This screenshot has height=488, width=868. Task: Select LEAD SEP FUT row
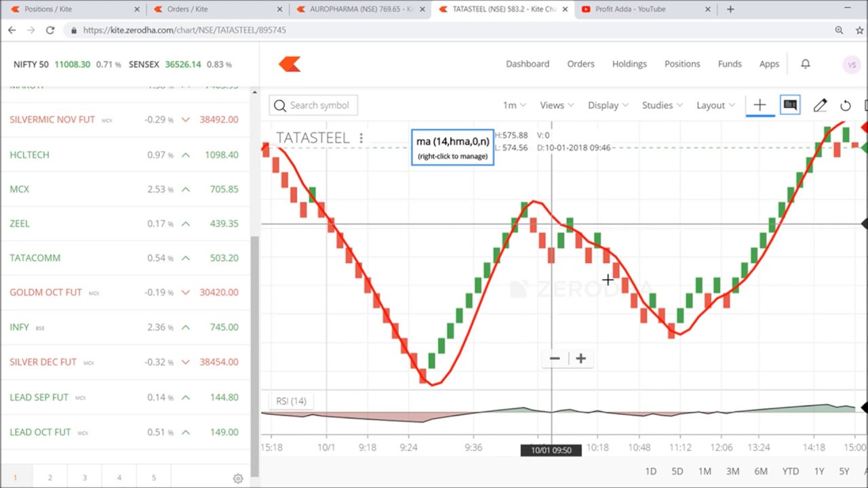[x=125, y=397]
